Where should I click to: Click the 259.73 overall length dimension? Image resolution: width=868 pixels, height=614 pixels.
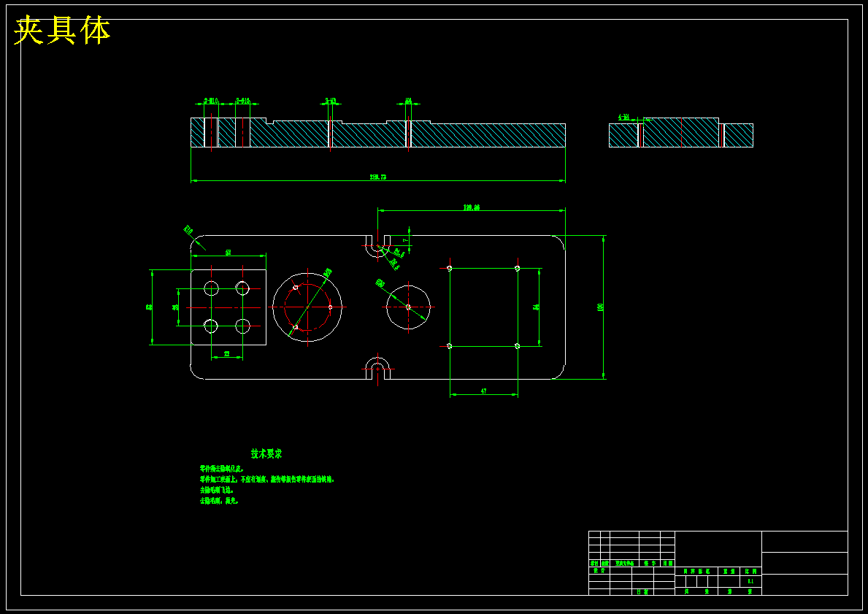coord(378,177)
